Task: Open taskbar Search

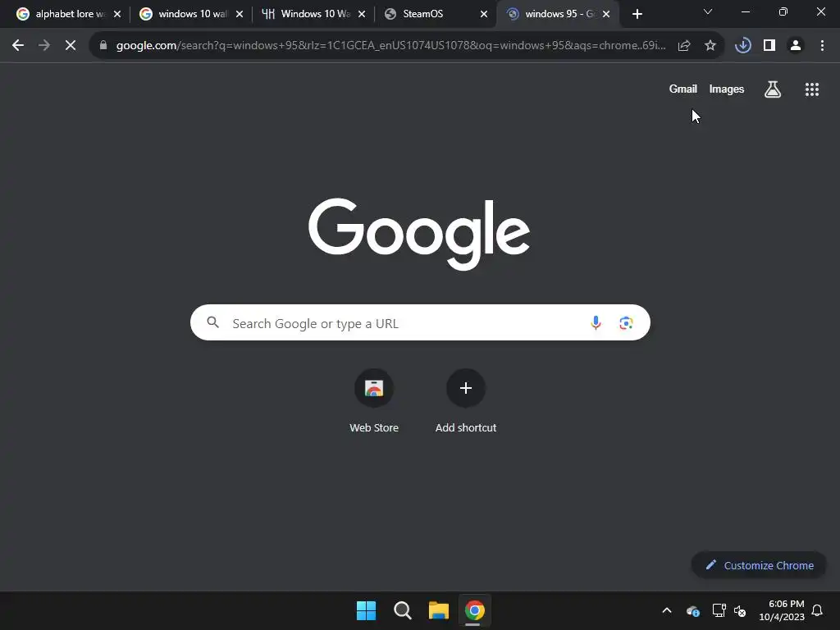Action: coord(402,610)
